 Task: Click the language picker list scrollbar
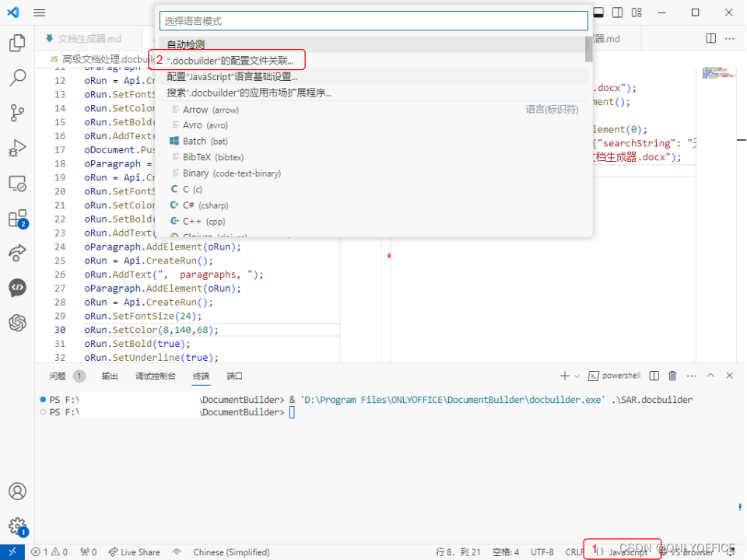(589, 50)
